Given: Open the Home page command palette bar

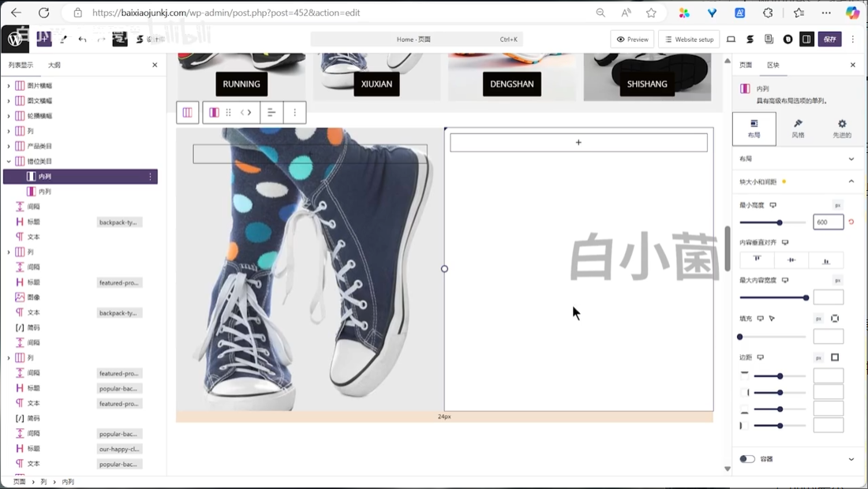Looking at the screenshot, I should tap(417, 39).
